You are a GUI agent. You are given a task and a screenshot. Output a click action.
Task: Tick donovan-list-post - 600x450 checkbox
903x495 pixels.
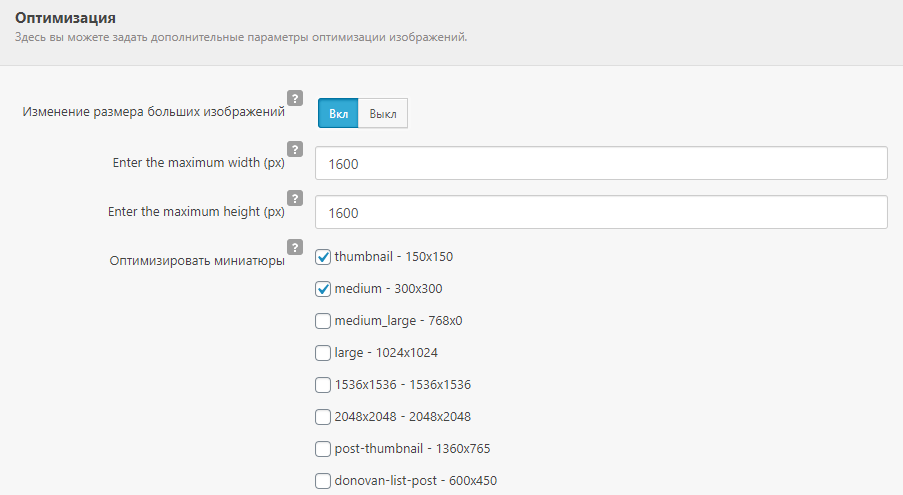point(323,481)
